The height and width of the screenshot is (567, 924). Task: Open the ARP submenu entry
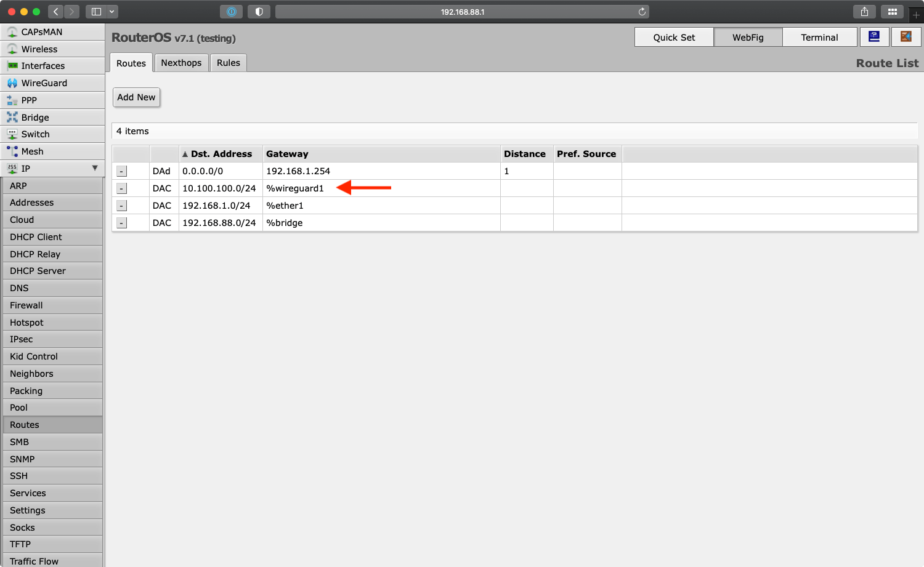(52, 186)
